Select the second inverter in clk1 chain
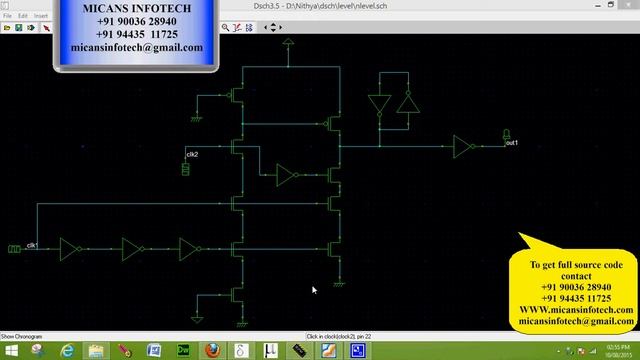The width and height of the screenshot is (640, 360). 132,249
